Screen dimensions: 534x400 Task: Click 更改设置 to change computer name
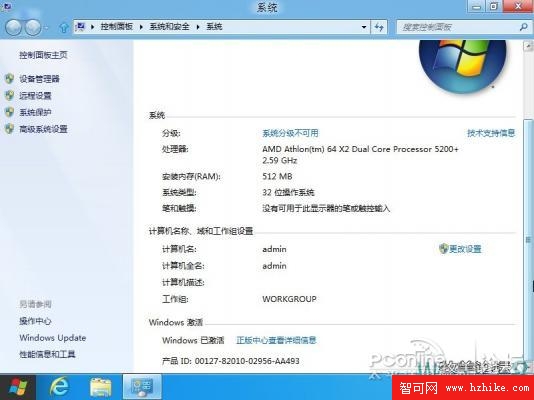465,249
